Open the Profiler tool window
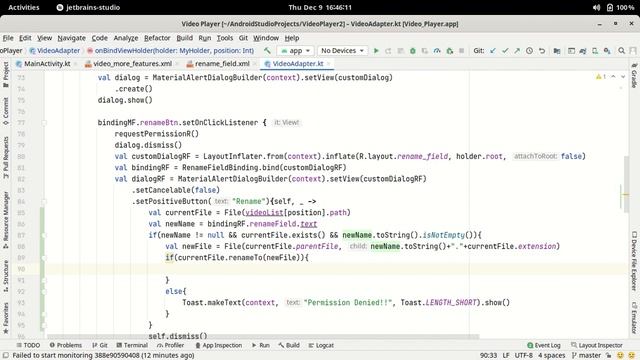This screenshot has width=640, height=360. point(170,345)
